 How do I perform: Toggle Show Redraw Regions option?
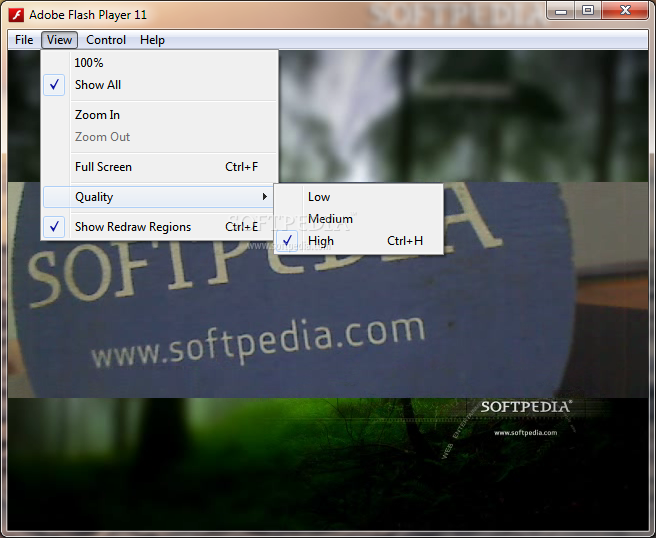[159, 227]
